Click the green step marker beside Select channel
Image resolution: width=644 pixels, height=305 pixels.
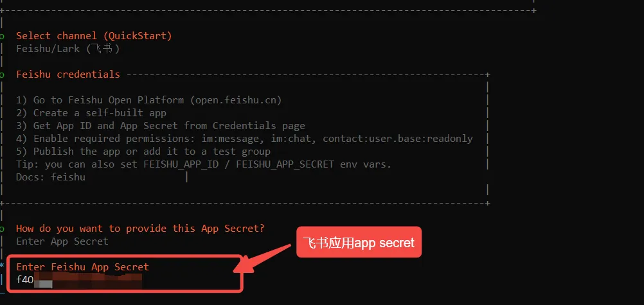pyautogui.click(x=2, y=37)
